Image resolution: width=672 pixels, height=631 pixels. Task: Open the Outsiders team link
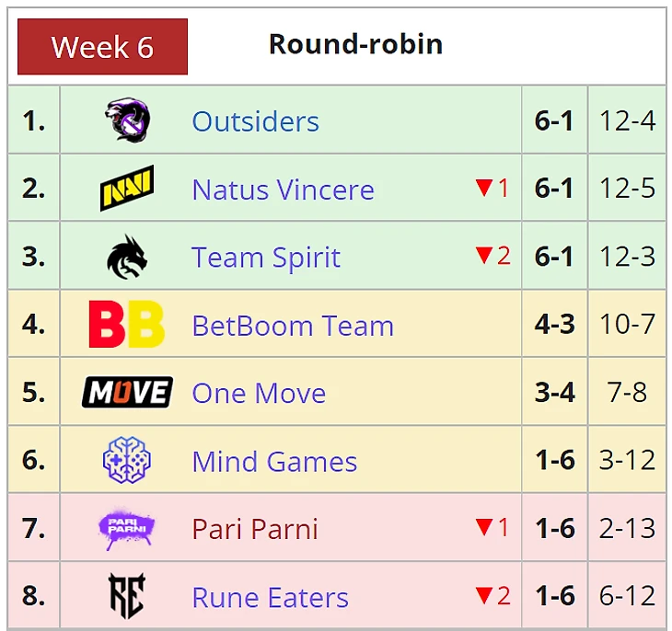255,121
